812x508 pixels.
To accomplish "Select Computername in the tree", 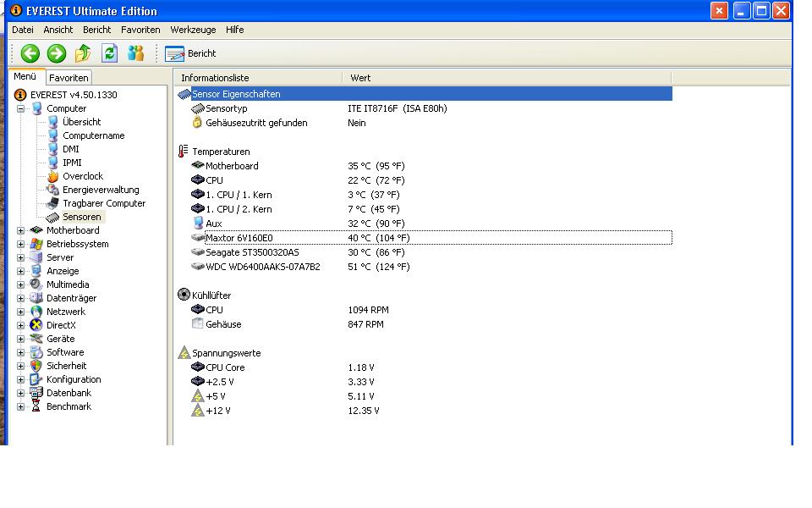I will tap(93, 135).
